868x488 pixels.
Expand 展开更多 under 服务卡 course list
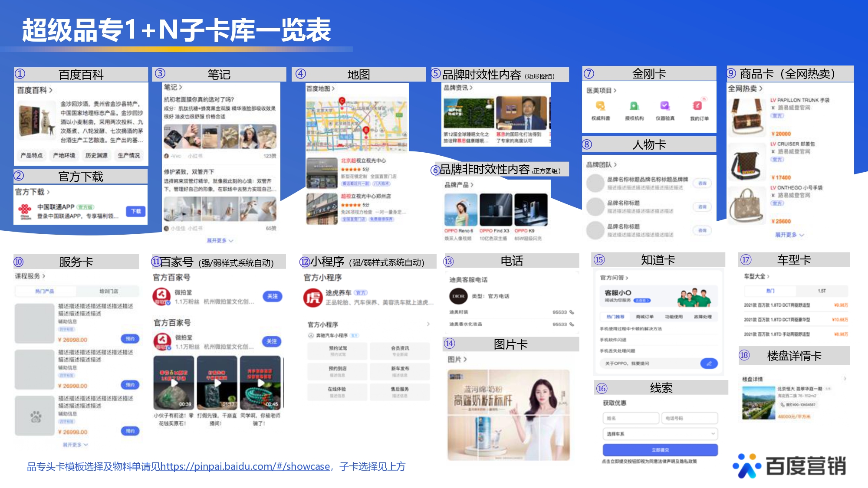coord(75,445)
